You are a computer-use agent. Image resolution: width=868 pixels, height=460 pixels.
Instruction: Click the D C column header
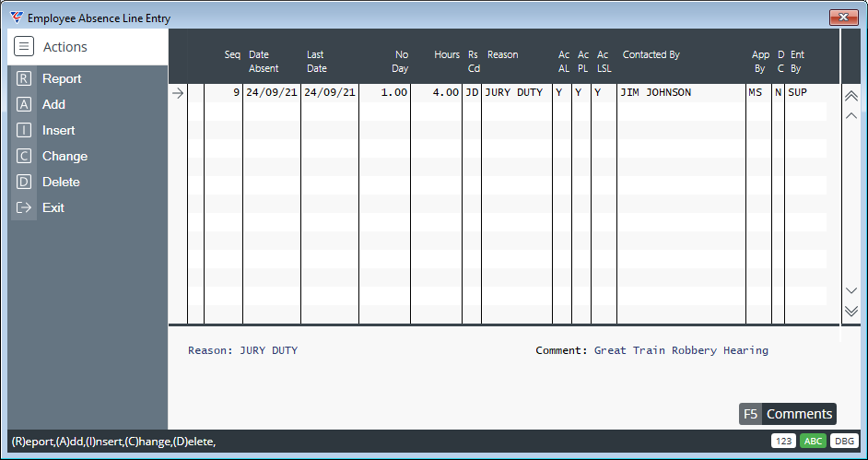780,62
